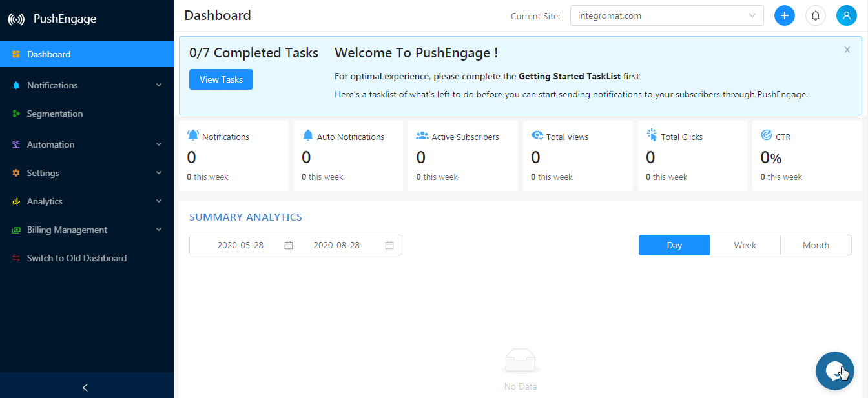
Task: Click the Total Views eye icon
Action: (537, 135)
